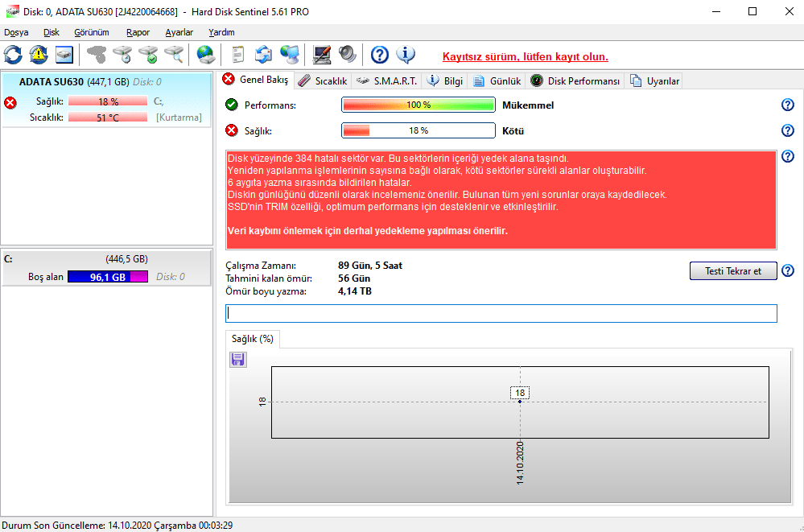
Task: Click the info speech bubble toolbar icon
Action: [406, 55]
